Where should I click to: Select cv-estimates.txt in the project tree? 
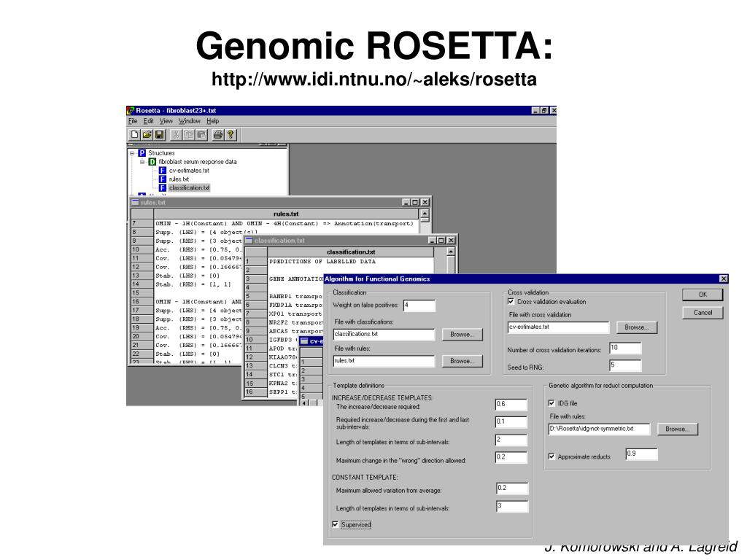pyautogui.click(x=189, y=171)
